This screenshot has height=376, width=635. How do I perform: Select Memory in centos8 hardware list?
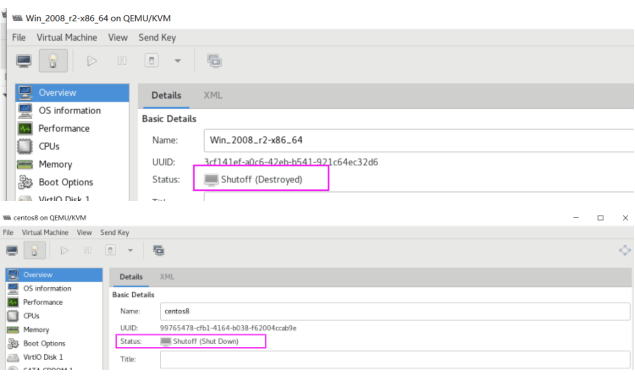[54, 329]
